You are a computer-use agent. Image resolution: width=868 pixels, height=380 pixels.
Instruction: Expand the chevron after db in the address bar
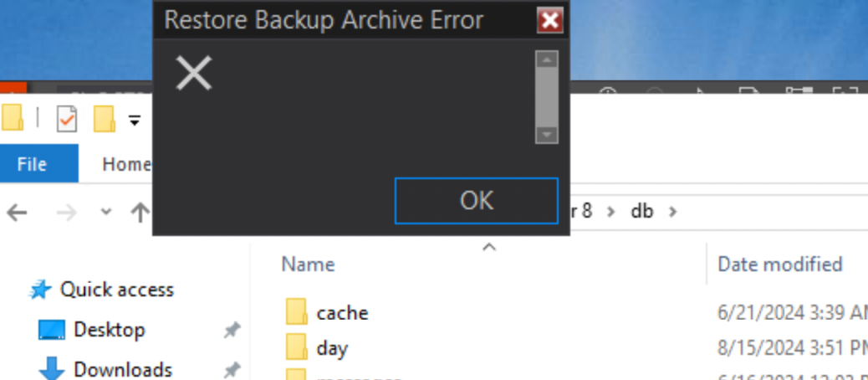(672, 212)
